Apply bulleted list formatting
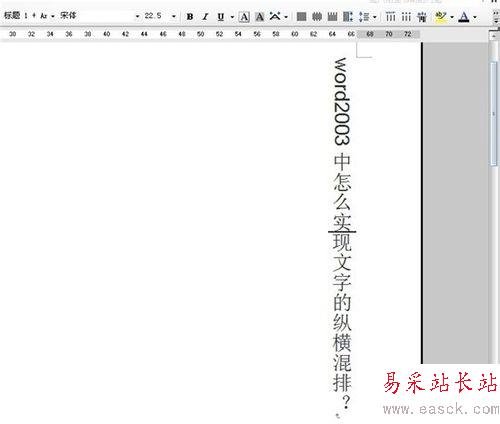Screen dimensions: 500x424 pyautogui.click(x=406, y=16)
